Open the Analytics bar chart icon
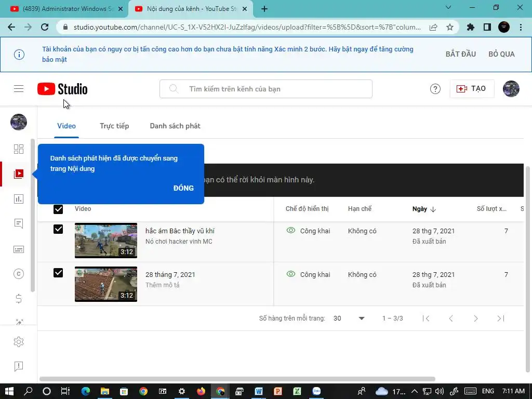The height and width of the screenshot is (399, 532). pos(19,199)
